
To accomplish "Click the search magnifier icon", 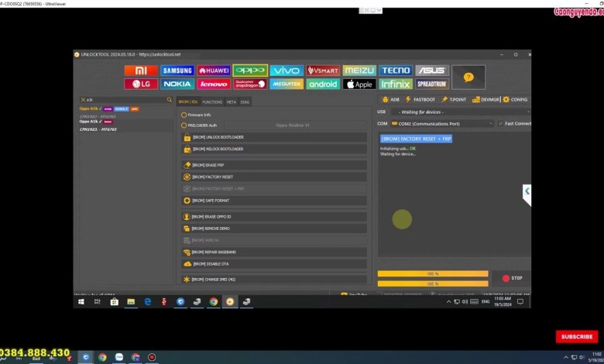I will (x=169, y=100).
